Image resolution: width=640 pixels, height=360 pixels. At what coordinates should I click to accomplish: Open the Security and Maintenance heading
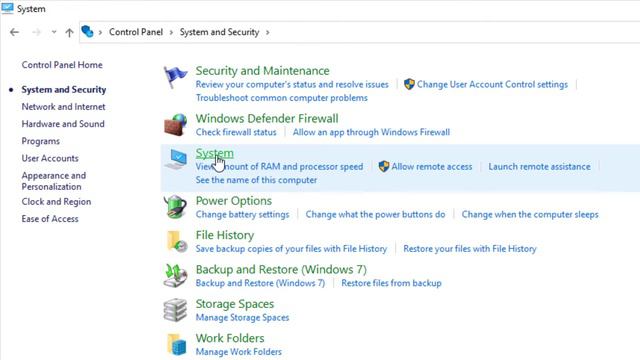tap(262, 71)
